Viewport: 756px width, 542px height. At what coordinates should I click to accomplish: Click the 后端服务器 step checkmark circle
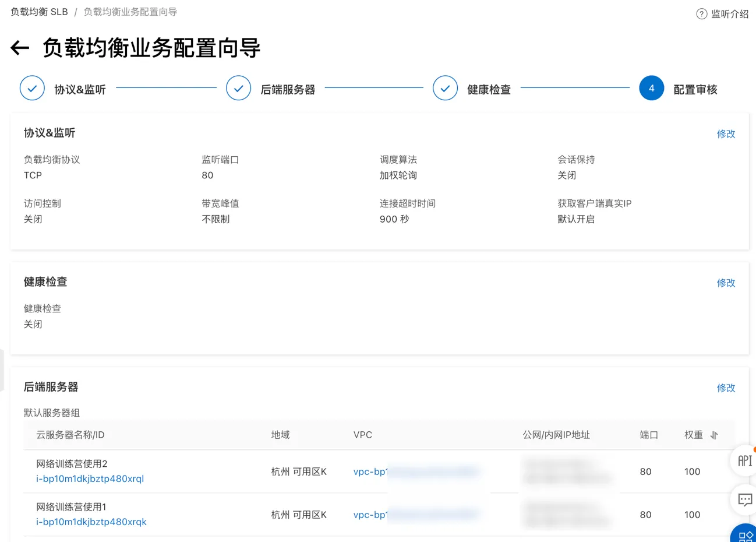238,88
